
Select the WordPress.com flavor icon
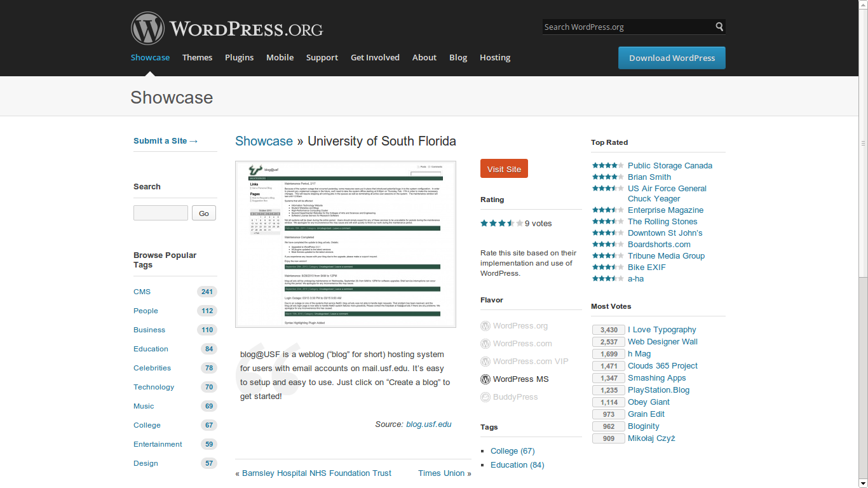[485, 344]
